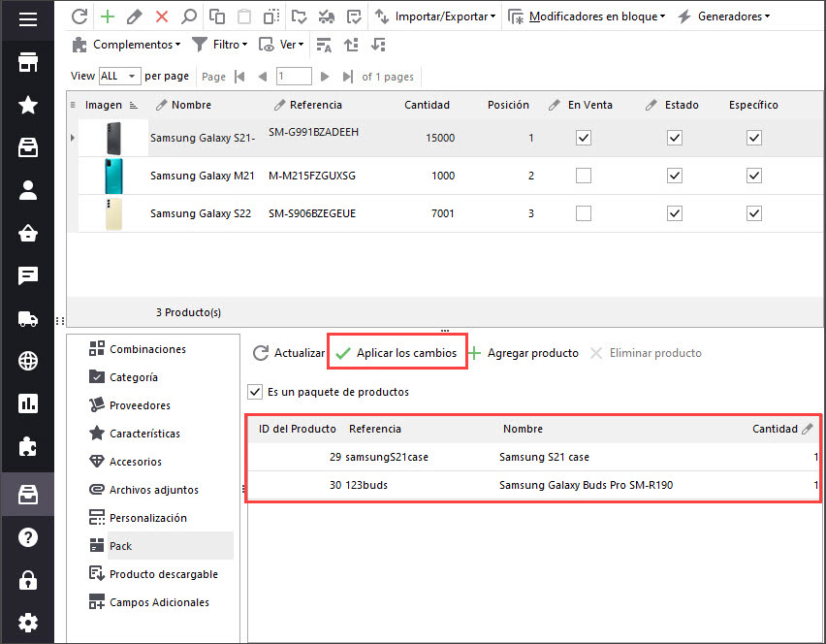Open the customers person icon in sidebar
This screenshot has width=826, height=644.
(x=28, y=190)
